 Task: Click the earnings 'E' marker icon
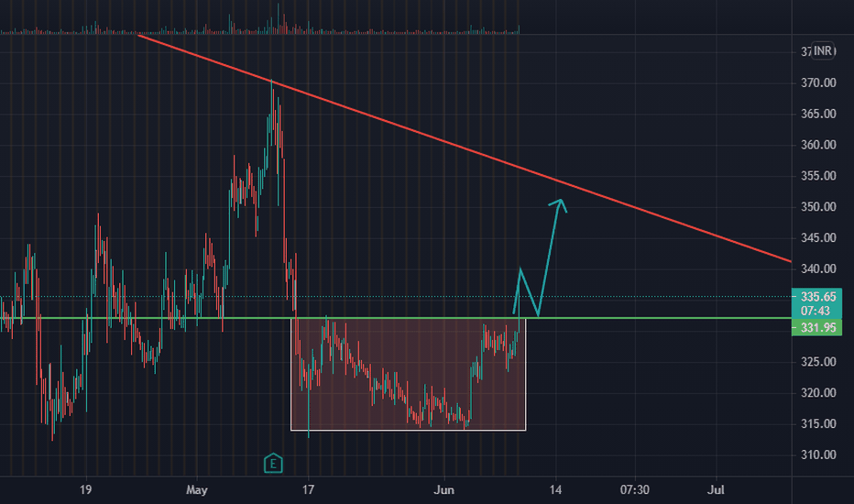click(273, 464)
